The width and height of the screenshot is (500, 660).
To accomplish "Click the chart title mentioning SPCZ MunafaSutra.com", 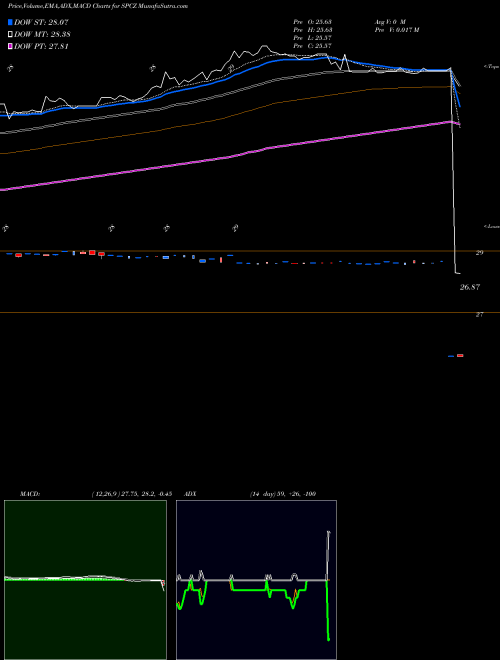I will (98, 6).
